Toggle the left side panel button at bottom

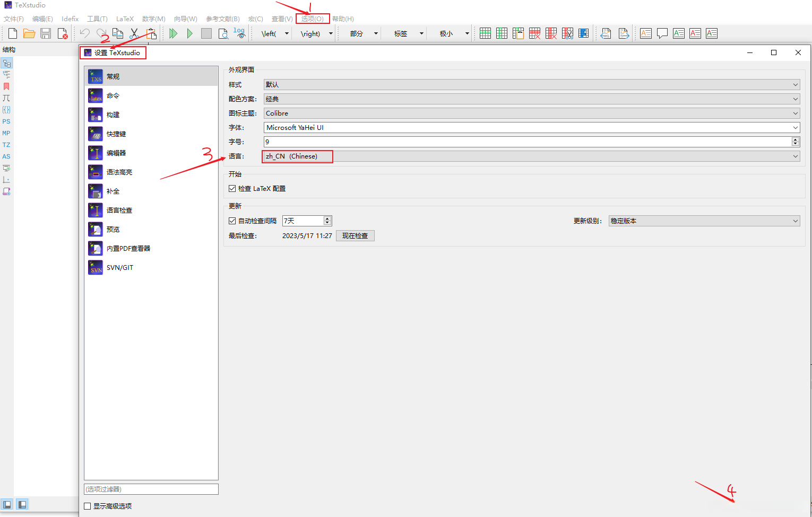(x=7, y=504)
